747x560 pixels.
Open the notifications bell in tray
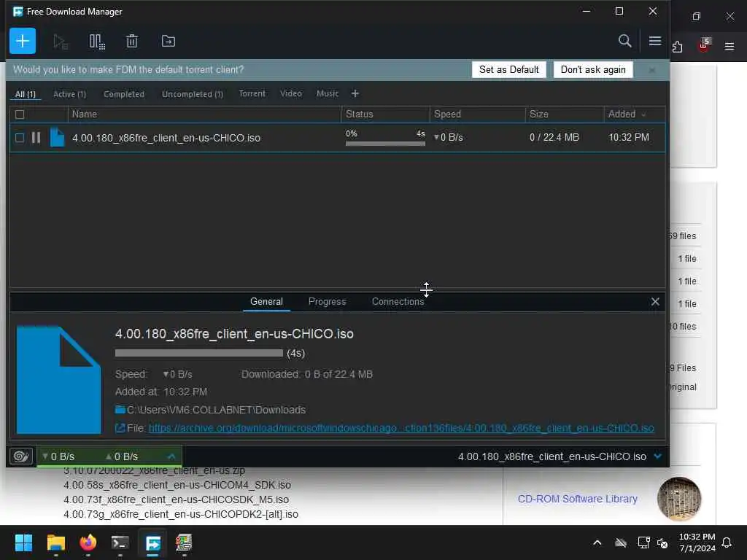click(x=727, y=542)
